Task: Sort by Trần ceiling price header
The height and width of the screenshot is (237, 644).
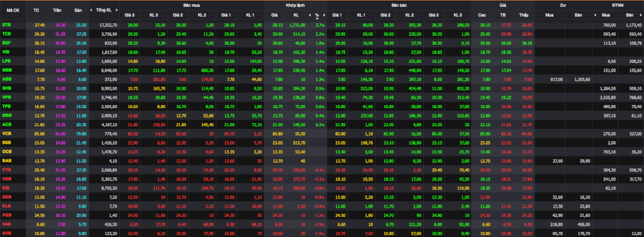Action: click(x=57, y=10)
